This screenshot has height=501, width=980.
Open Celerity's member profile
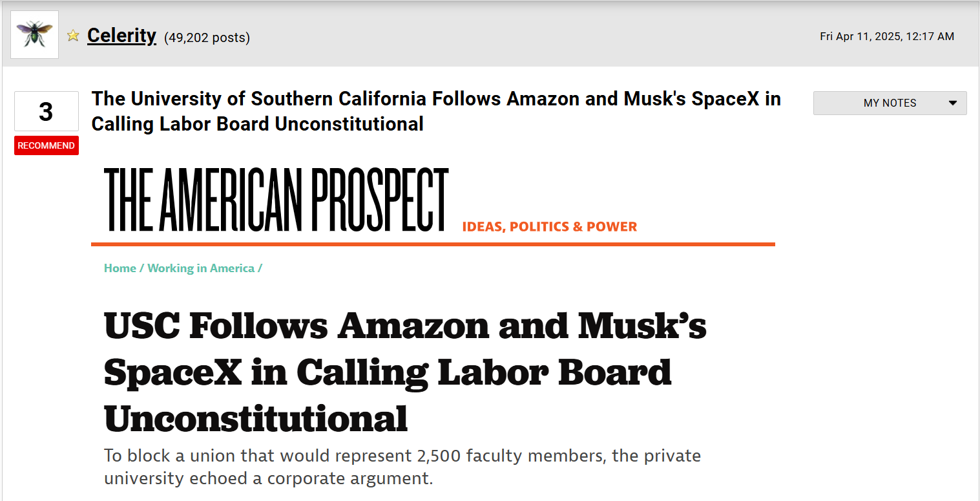point(121,36)
